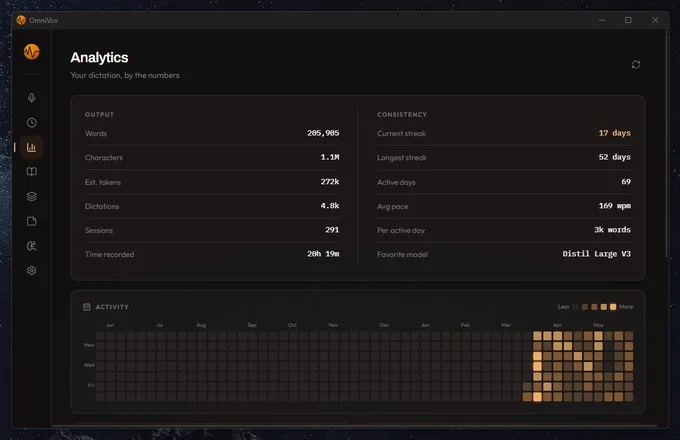Click the Time recorded value 20h 19m
This screenshot has height=440, width=680.
coord(323,254)
